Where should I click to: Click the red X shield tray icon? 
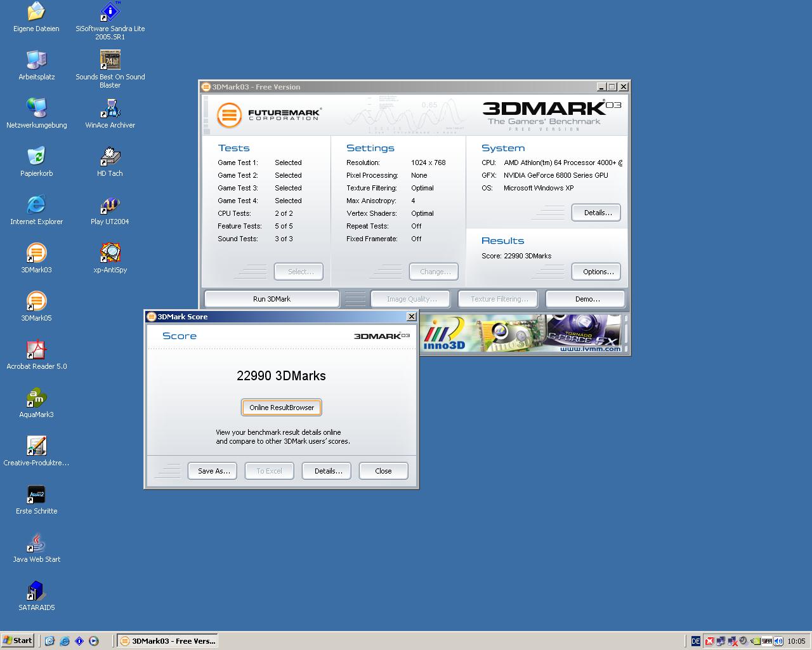point(710,641)
